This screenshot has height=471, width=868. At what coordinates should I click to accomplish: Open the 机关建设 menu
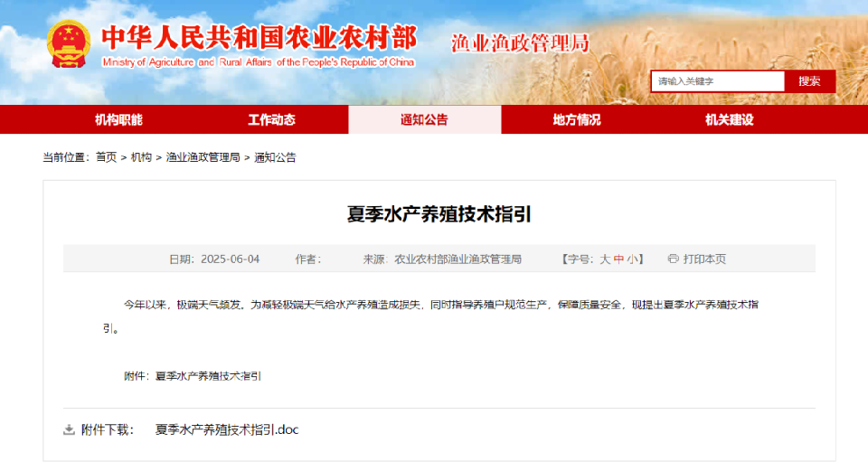(x=730, y=119)
